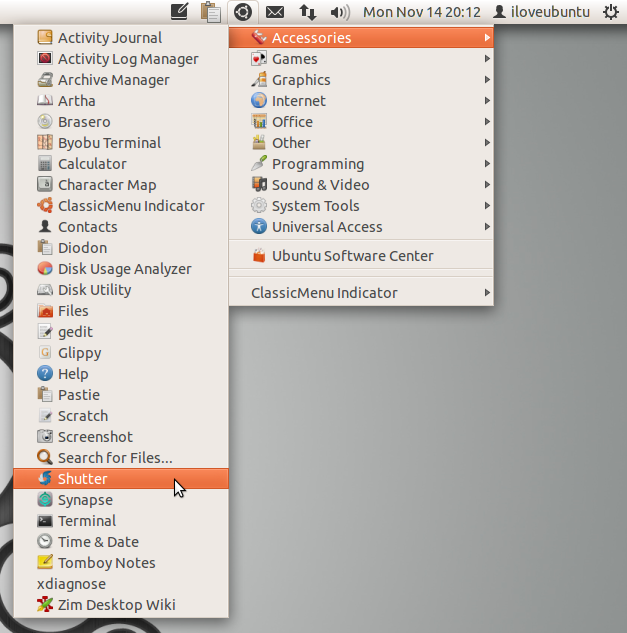Open Archive Manager
The height and width of the screenshot is (633, 627).
pos(121,80)
